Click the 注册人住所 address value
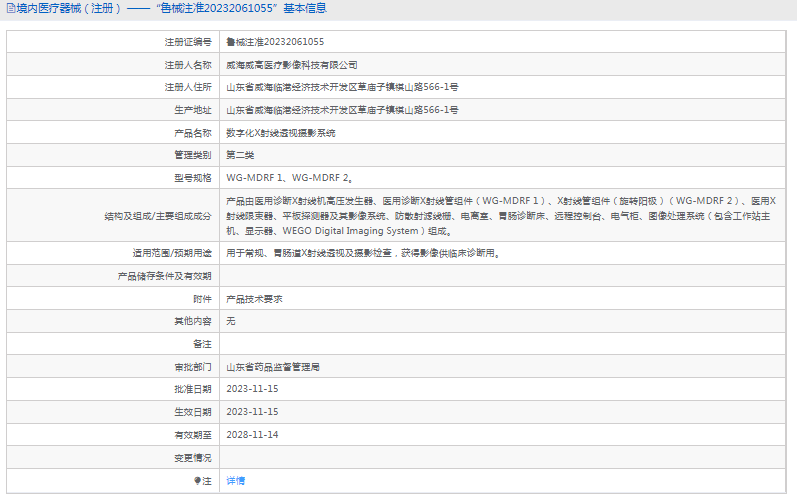The height and width of the screenshot is (497, 797). [342, 87]
